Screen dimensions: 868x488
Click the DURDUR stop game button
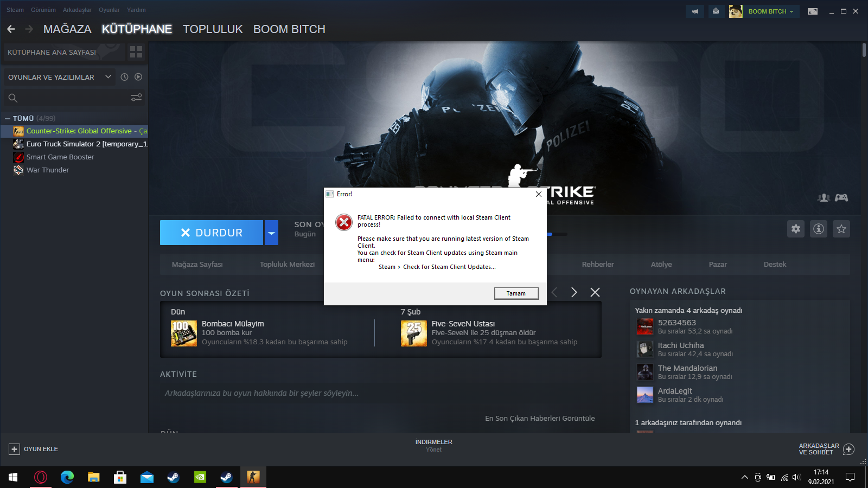[212, 233]
